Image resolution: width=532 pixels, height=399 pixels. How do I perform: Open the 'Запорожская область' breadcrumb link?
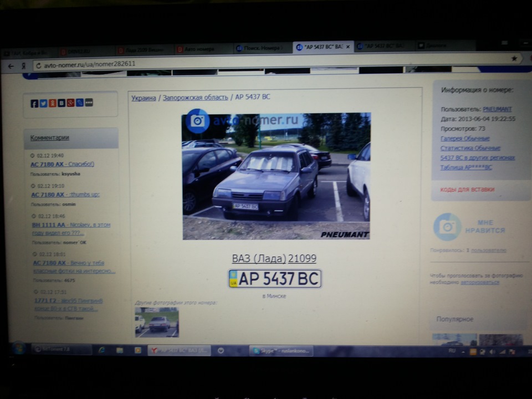(196, 98)
